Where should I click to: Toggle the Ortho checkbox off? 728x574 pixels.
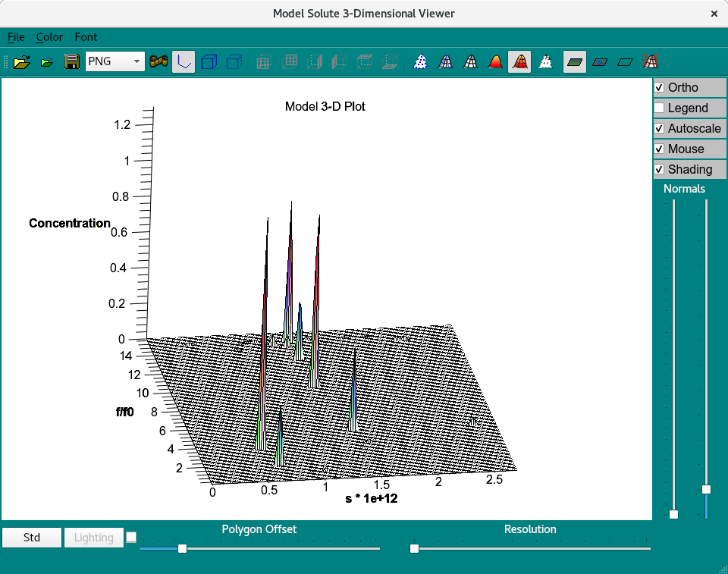660,87
